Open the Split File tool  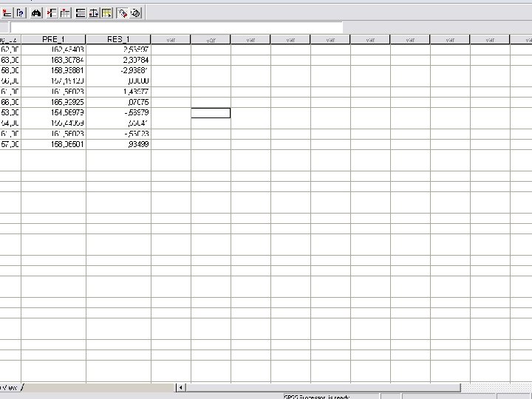(81, 13)
